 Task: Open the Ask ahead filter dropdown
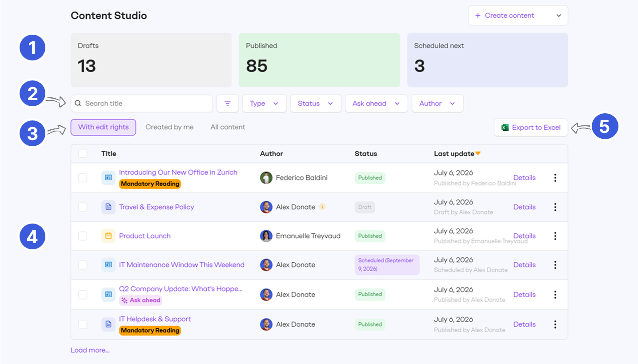pos(376,104)
